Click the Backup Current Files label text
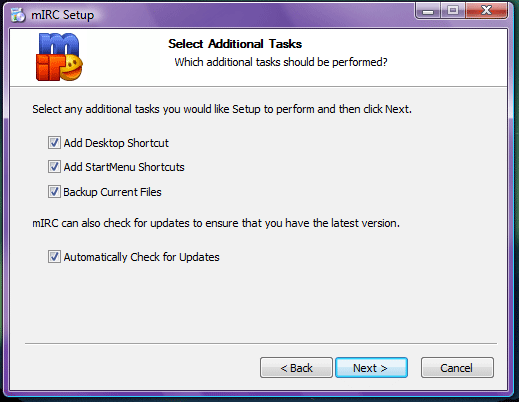Image resolution: width=519 pixels, height=402 pixels. pos(112,192)
